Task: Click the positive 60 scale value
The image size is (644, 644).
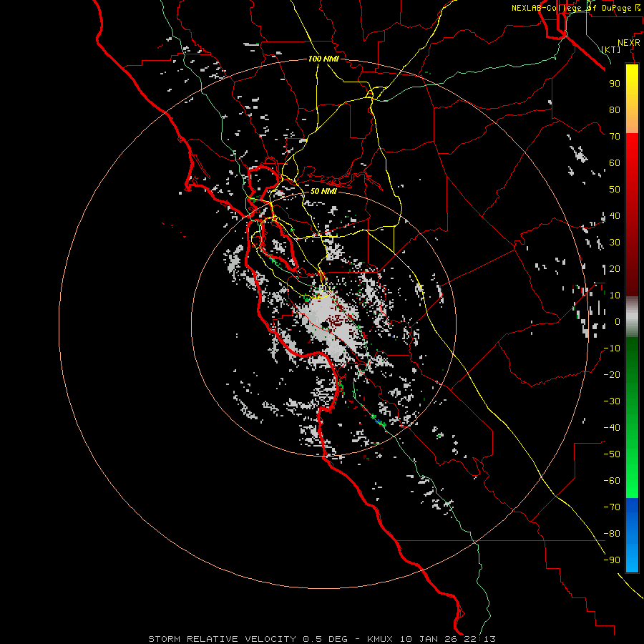Action: click(x=615, y=162)
